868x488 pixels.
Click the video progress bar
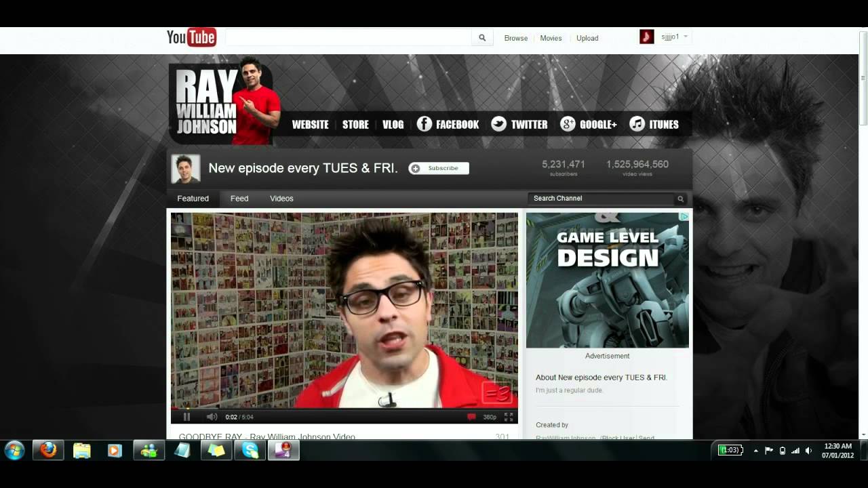[344, 409]
